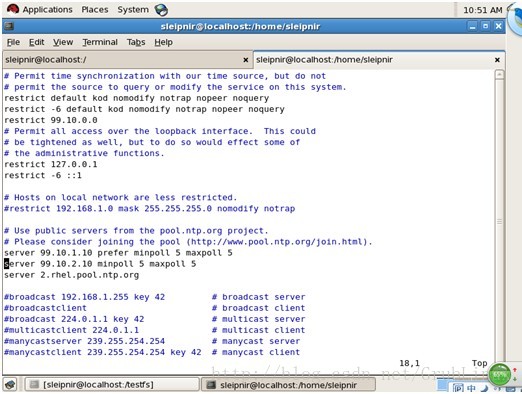Image resolution: width=522 pixels, height=394 pixels.
Task: Click '#broadcast 192.168.1.255 key 42' text
Action: coord(84,297)
